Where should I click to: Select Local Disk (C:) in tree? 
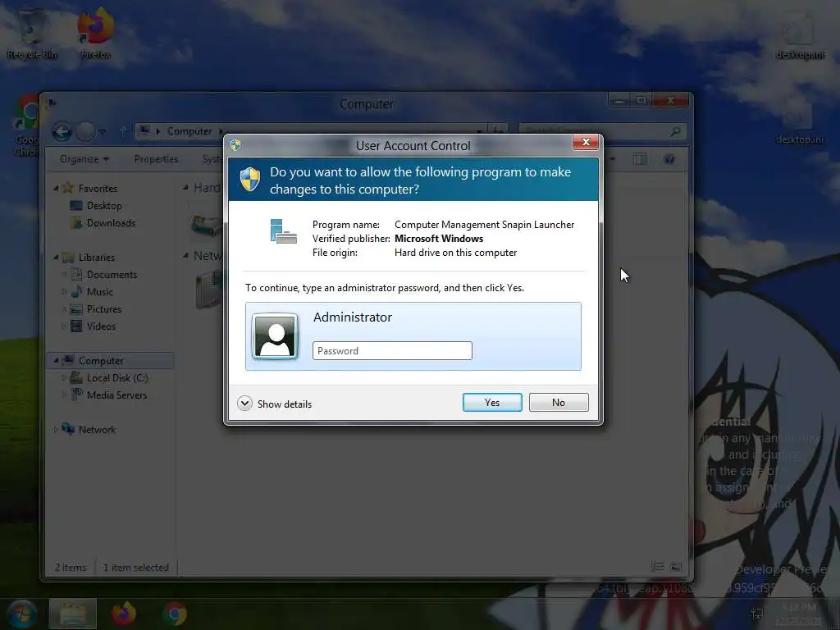[x=117, y=378]
